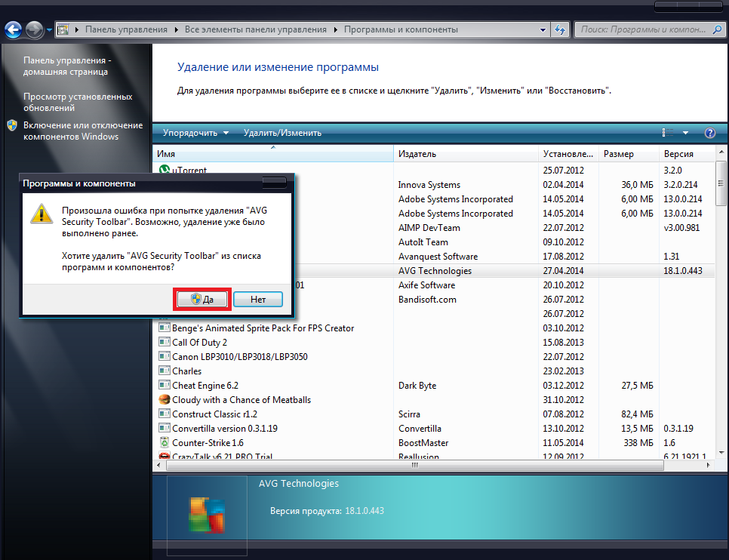The image size is (729, 560).
Task: Click the magnifier icon in search box
Action: point(716,29)
